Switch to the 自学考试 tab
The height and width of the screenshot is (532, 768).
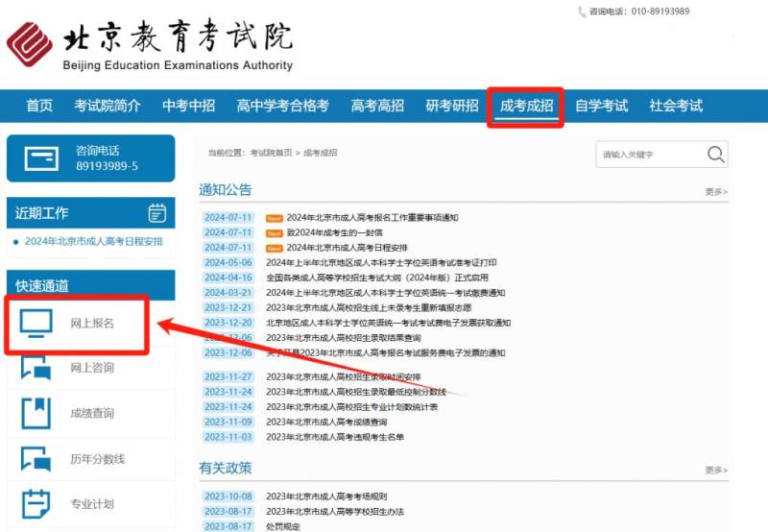(x=601, y=106)
